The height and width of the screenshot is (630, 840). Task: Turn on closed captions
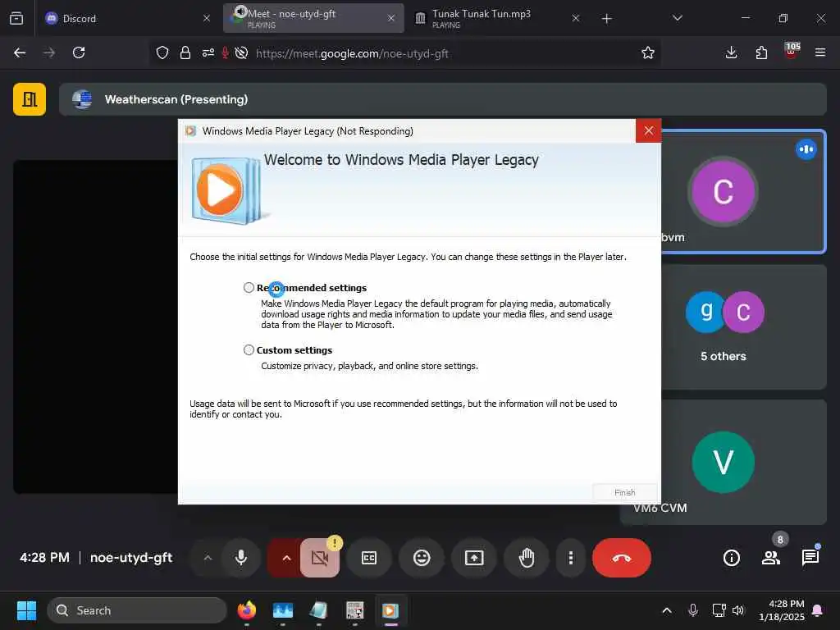click(369, 558)
